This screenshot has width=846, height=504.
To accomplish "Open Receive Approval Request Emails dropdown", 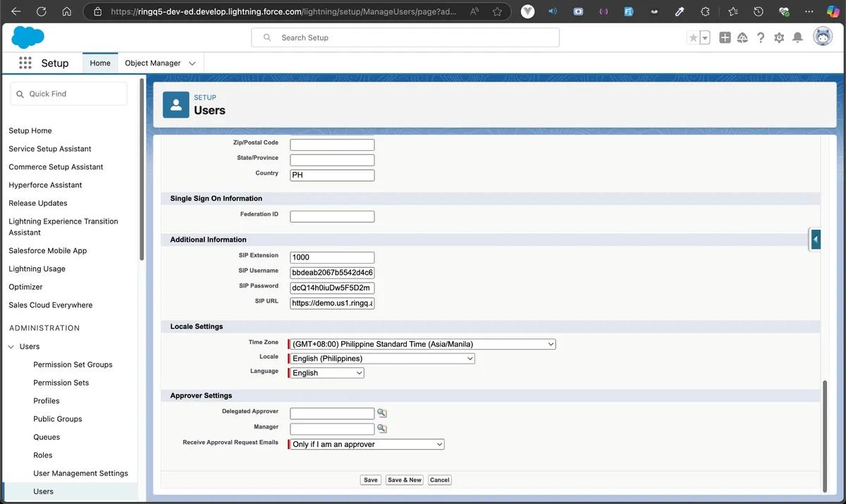I will click(367, 444).
